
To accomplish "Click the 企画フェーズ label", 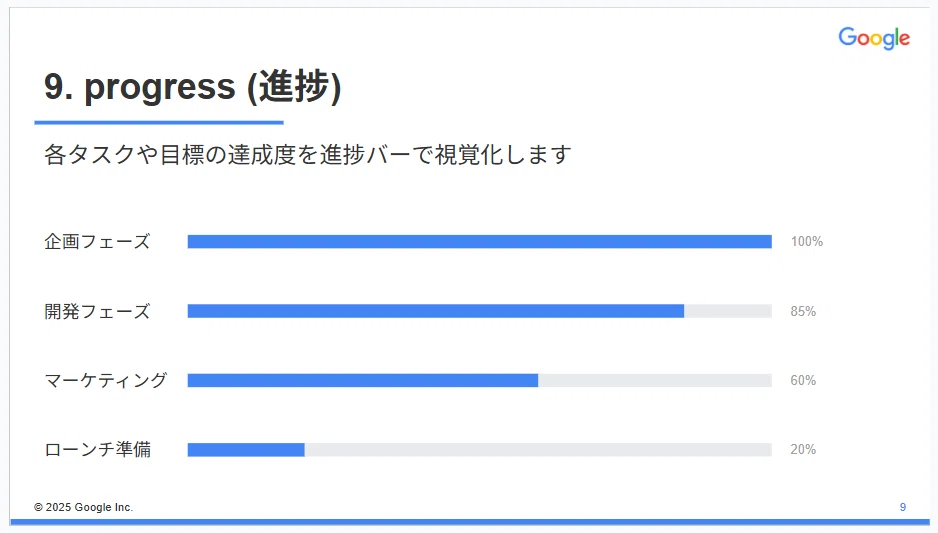I will tap(97, 242).
